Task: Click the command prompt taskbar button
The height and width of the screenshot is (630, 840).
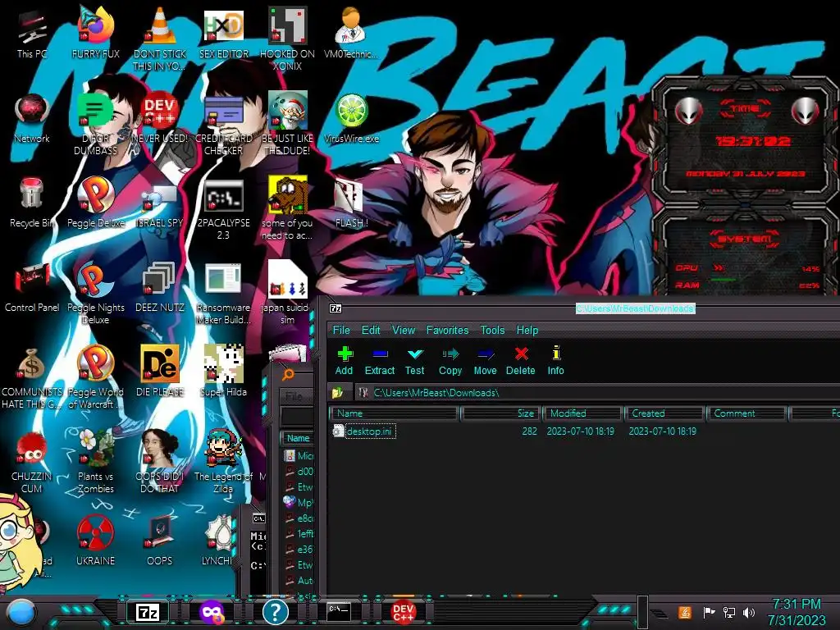Action: [x=339, y=612]
